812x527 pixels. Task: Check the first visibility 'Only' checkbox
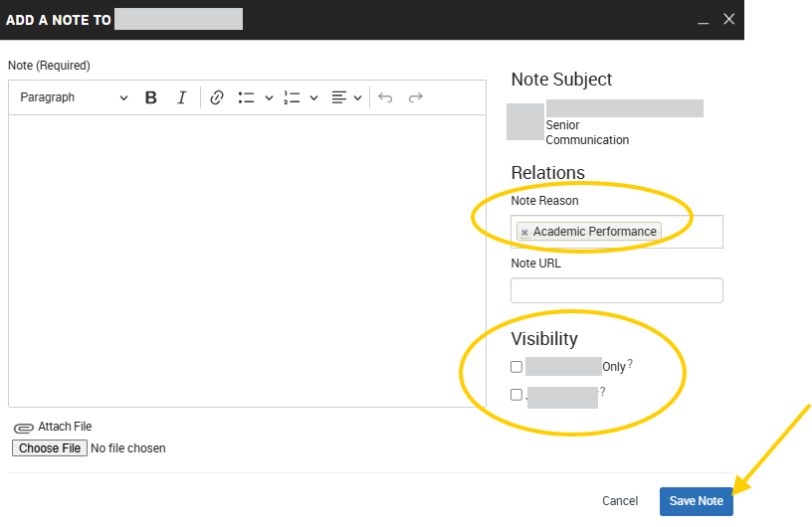tap(516, 367)
